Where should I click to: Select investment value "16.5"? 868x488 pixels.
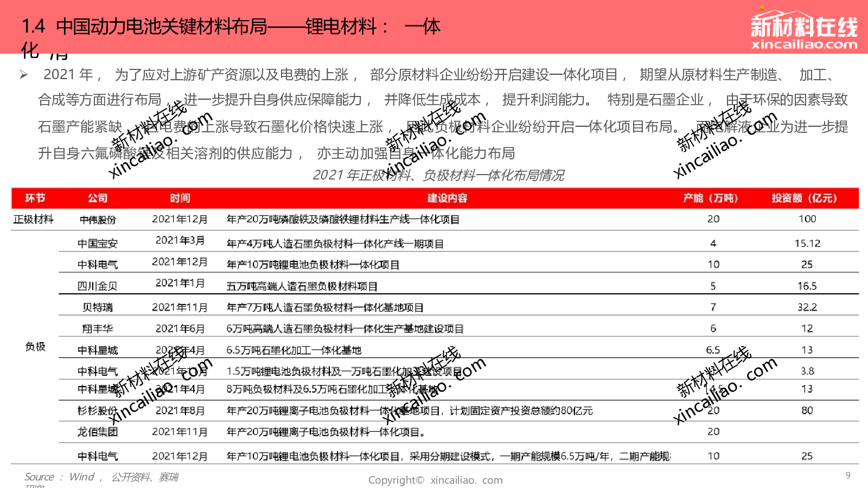(807, 286)
